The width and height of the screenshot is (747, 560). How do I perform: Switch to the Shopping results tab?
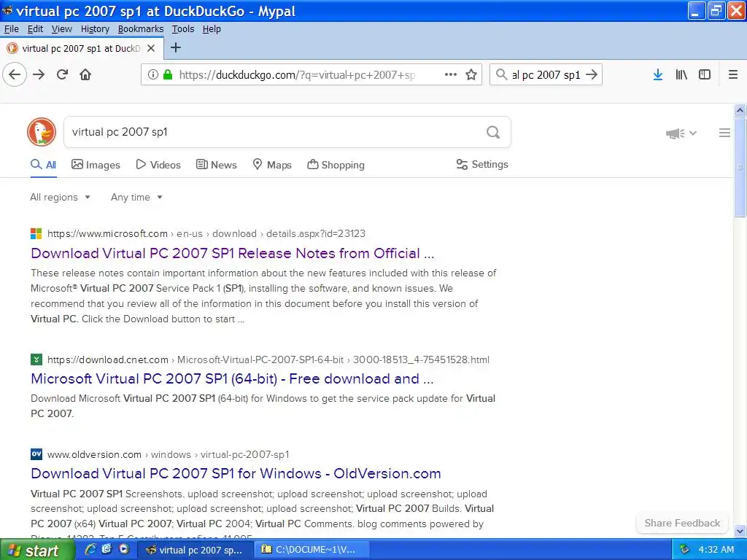pos(336,165)
